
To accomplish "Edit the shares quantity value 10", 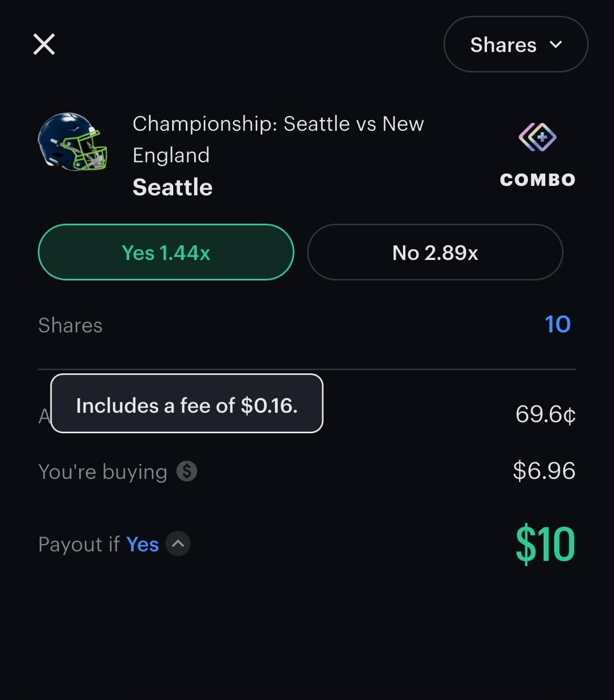I will [x=557, y=325].
